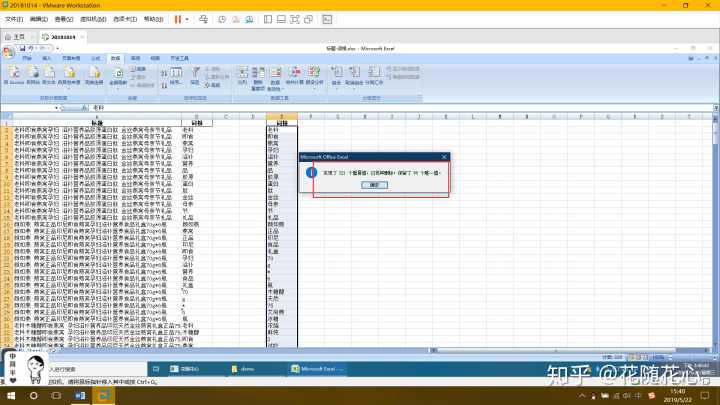
Task: Open VMware View (查看) menu
Action: coord(63,19)
